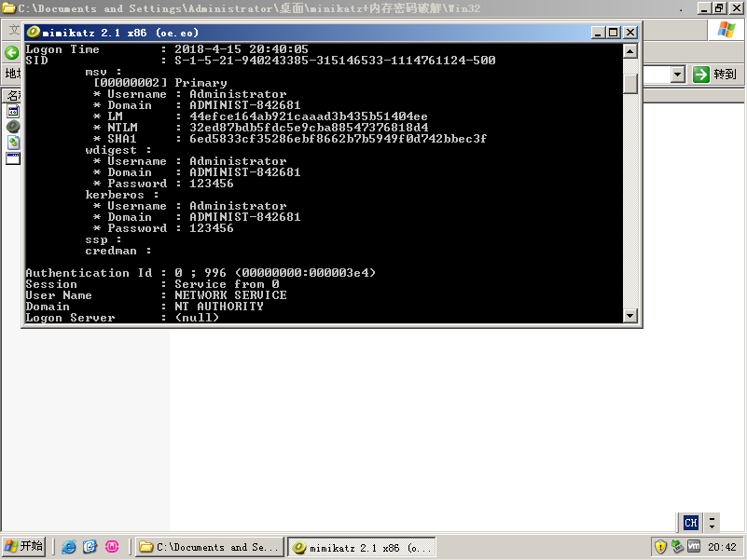Click the Authentication Id 996 line
The width and height of the screenshot is (747, 560).
(x=201, y=273)
